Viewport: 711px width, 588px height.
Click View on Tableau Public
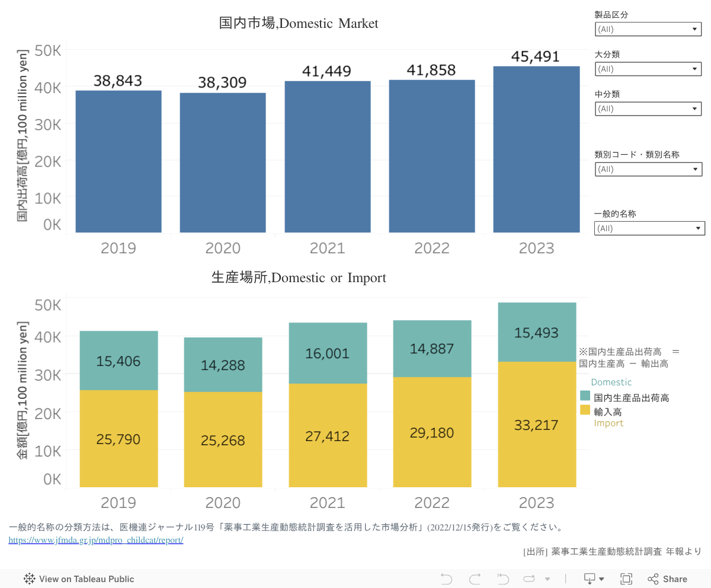79,579
